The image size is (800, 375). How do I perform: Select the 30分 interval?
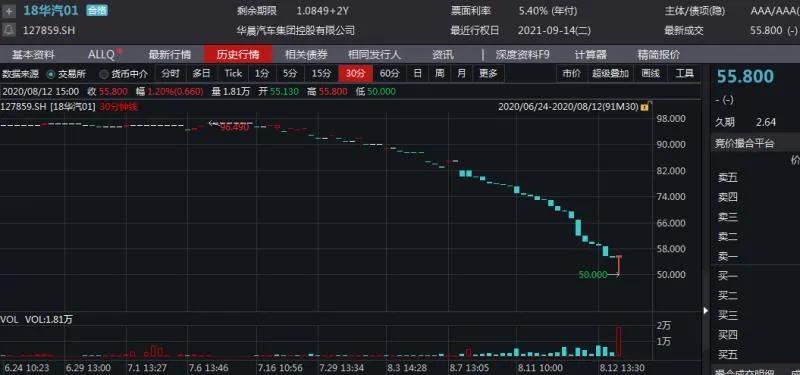(356, 73)
